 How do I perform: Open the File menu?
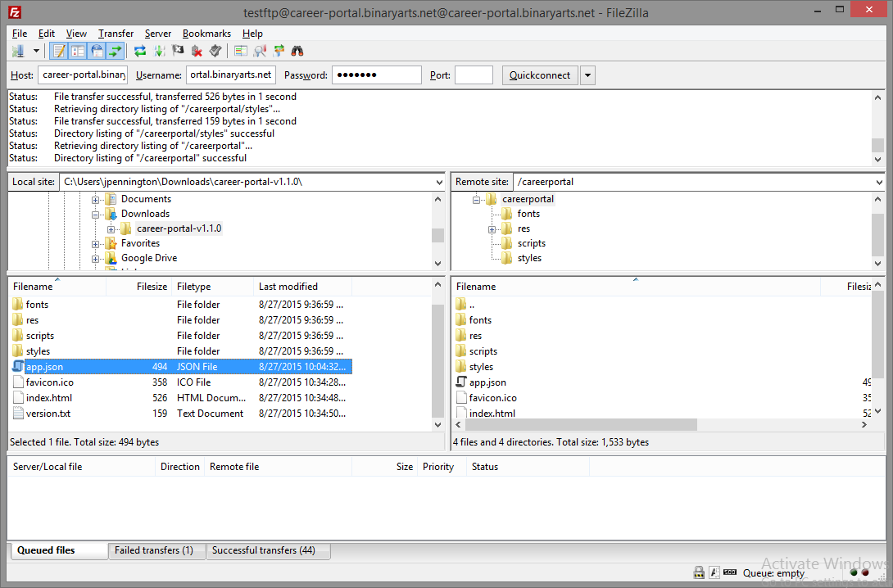tap(20, 34)
